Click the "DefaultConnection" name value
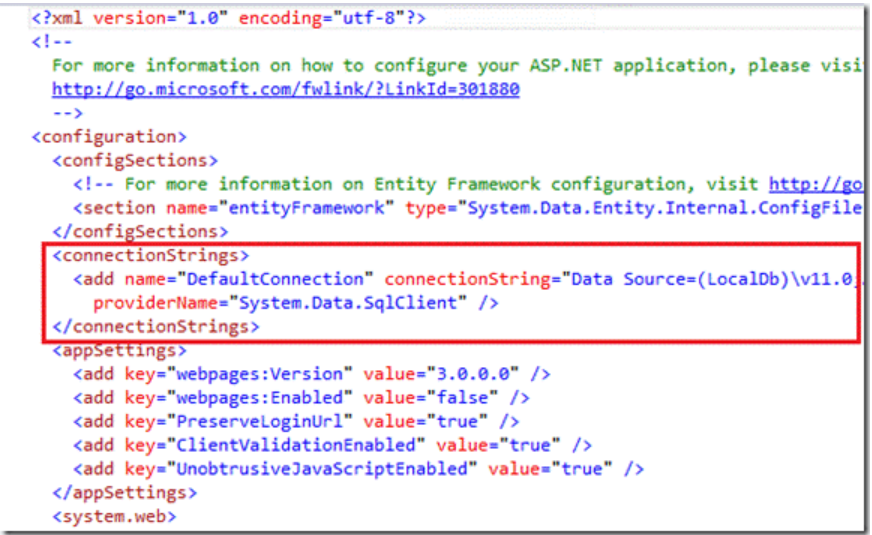 [282, 279]
